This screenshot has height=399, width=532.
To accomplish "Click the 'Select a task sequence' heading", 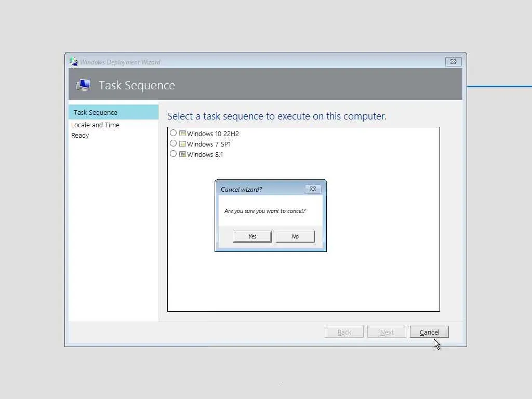I will click(x=277, y=116).
